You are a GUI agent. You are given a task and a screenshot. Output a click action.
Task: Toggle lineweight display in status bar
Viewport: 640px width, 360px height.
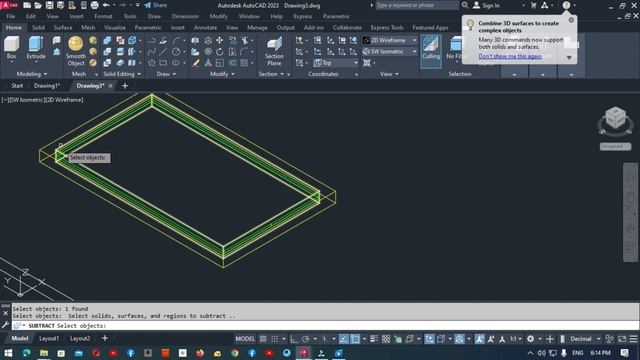click(374, 339)
